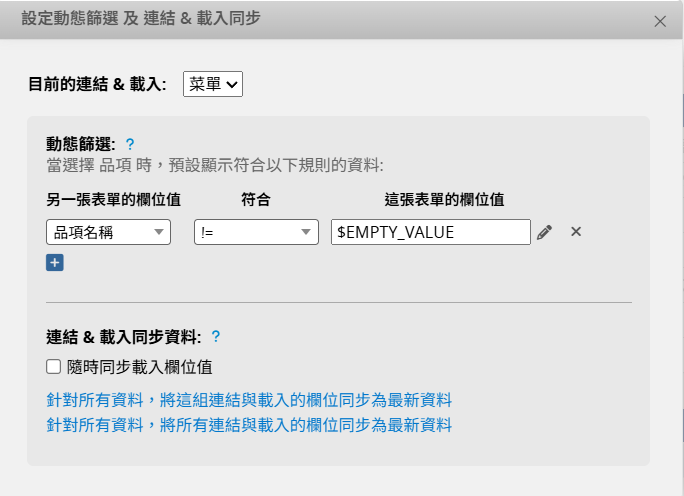The height and width of the screenshot is (496, 684).
Task: Expand the 品項名稱 field dropdown
Action: tap(108, 232)
